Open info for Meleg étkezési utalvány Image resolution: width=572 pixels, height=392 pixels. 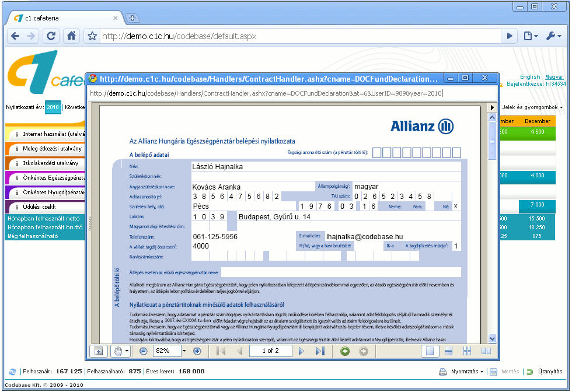[x=17, y=149]
